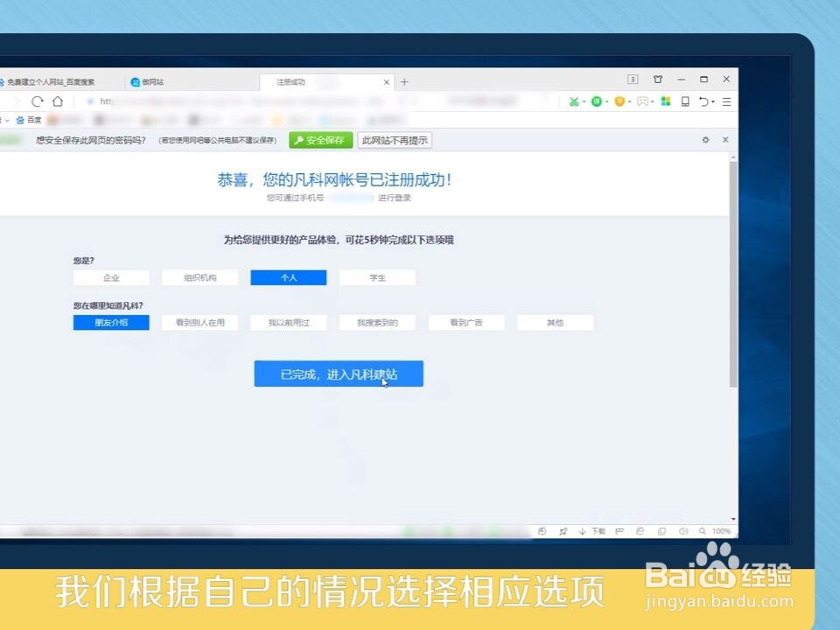This screenshot has height=630, width=840.
Task: Close the 注册成功 tab
Action: pos(386,82)
